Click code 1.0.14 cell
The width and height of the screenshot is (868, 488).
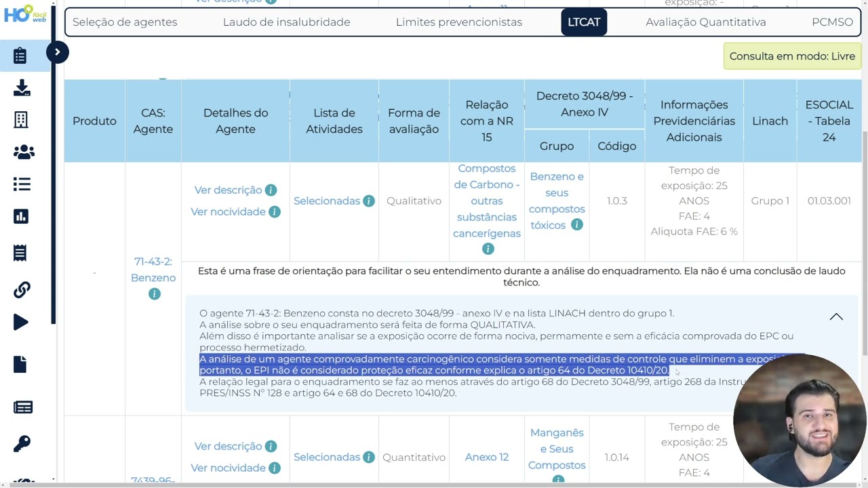(617, 457)
